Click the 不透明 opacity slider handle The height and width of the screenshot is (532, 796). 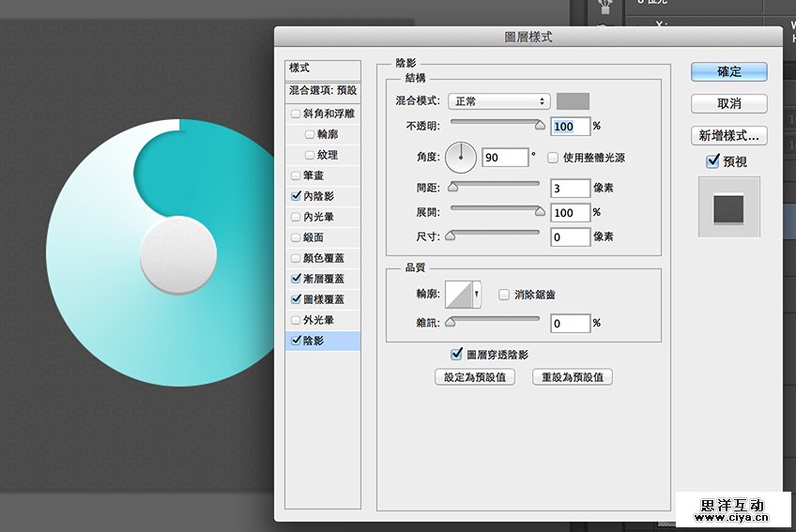coord(540,126)
